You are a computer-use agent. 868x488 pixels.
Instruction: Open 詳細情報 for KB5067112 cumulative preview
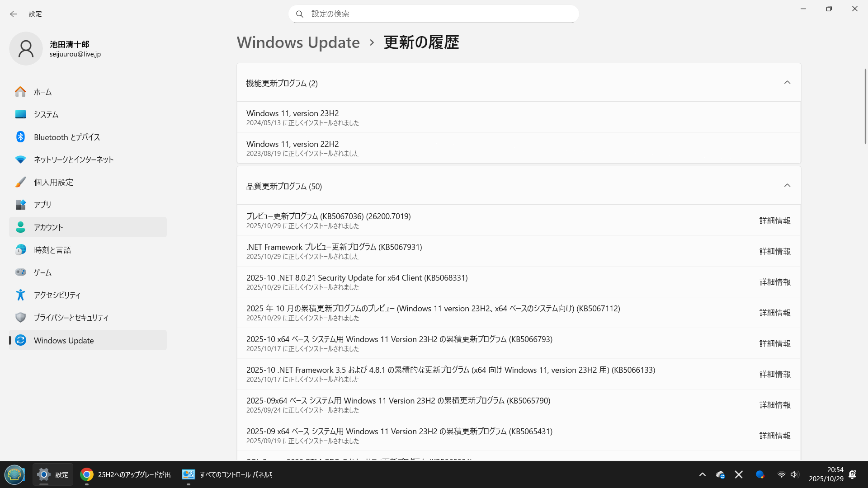[775, 313]
